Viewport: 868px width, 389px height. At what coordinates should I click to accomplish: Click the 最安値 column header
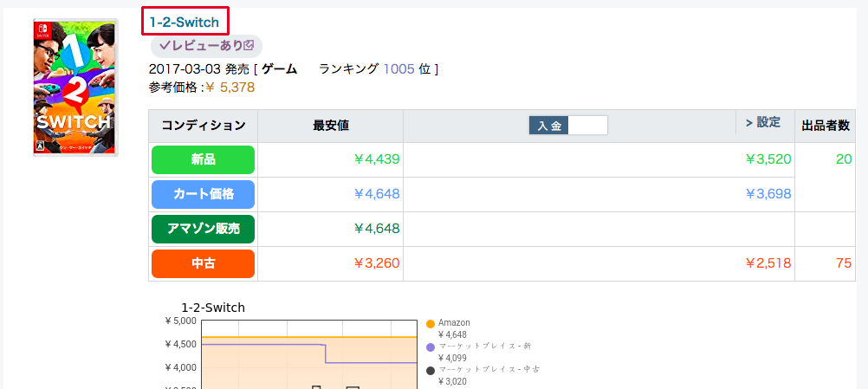(x=331, y=126)
